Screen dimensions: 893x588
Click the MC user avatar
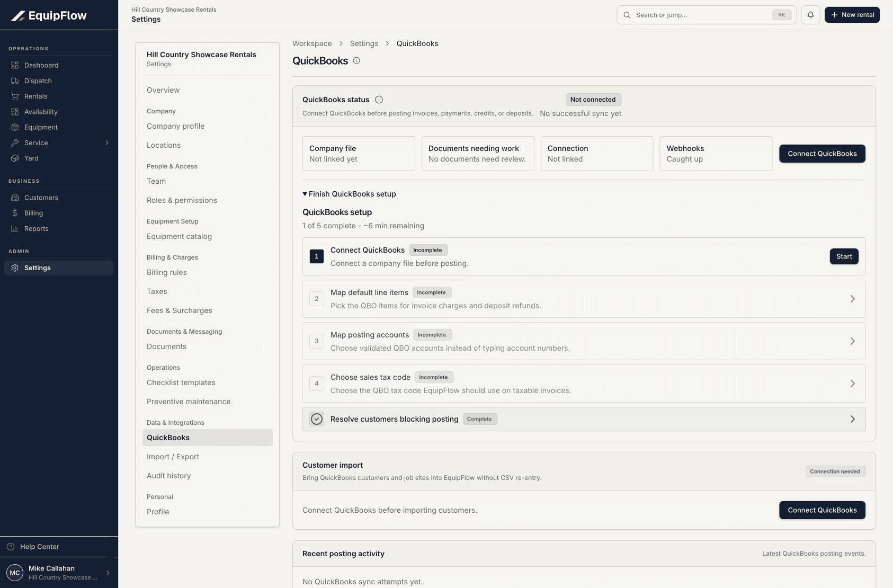(15, 573)
